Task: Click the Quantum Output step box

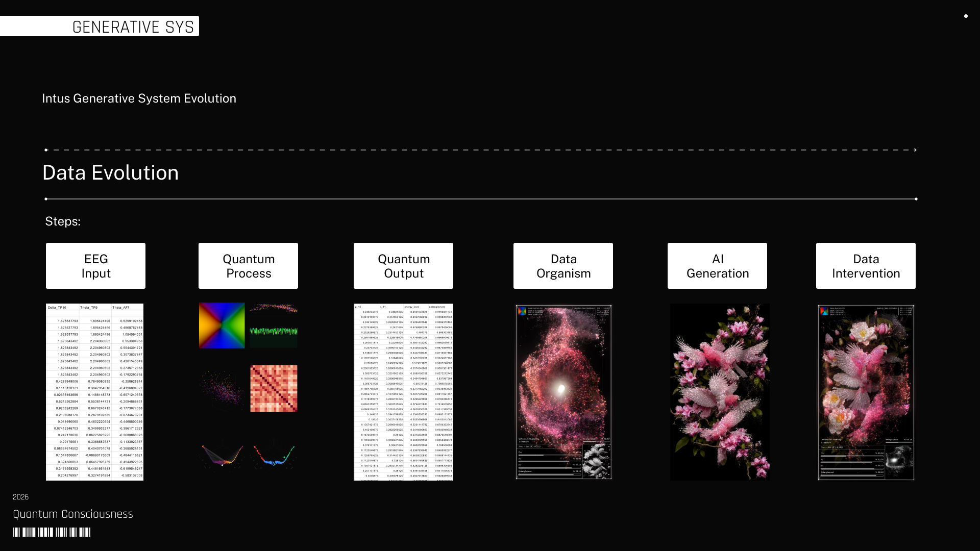Action: pyautogui.click(x=403, y=266)
